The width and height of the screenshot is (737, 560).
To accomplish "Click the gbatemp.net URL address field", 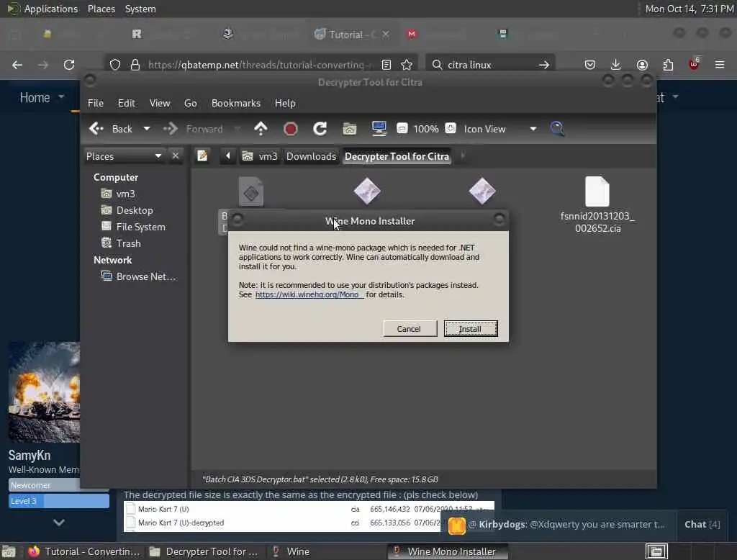I will (260, 65).
